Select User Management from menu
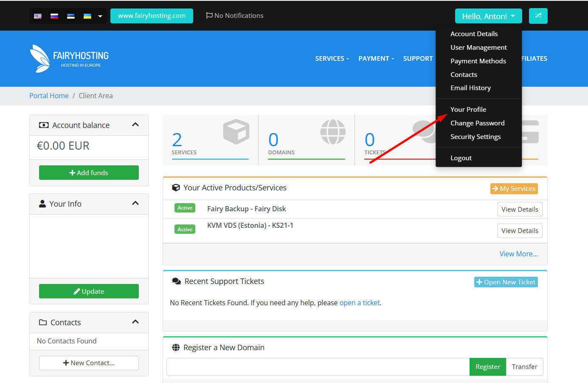Viewport: 588px width, 383px height. tap(478, 48)
